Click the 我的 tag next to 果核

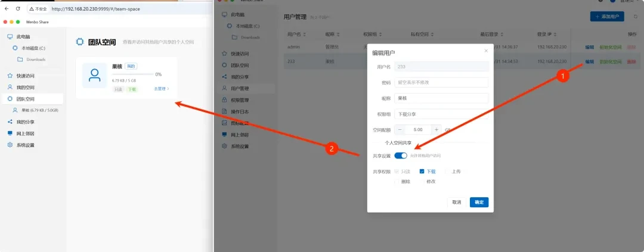[x=131, y=66]
